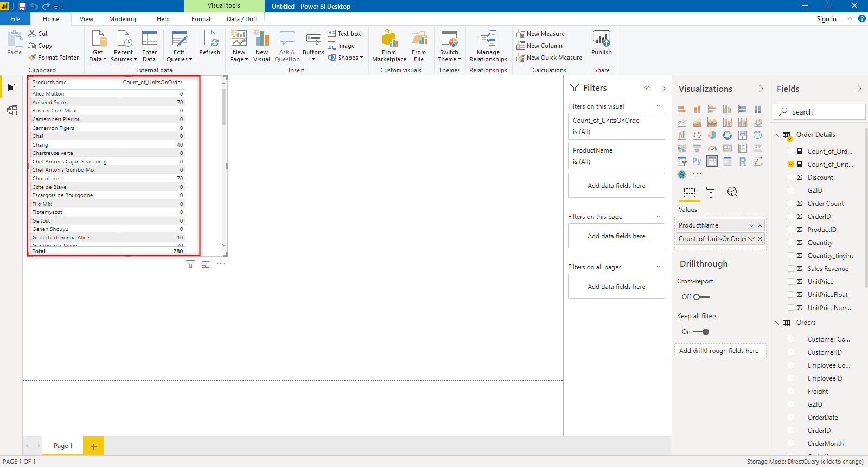The height and width of the screenshot is (467, 868).
Task: Select the KPI visual
Action: 758,148
